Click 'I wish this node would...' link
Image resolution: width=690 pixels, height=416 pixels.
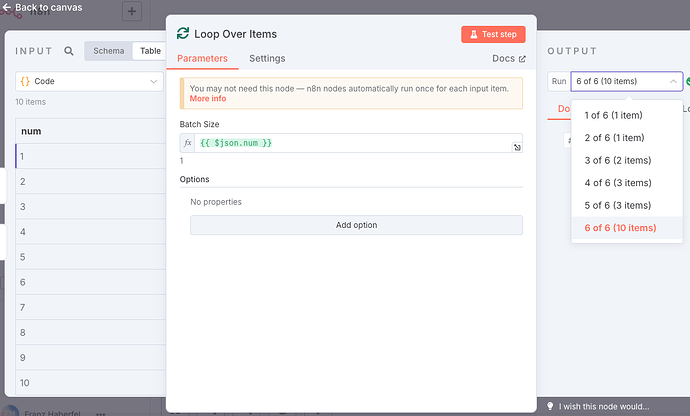pyautogui.click(x=604, y=406)
